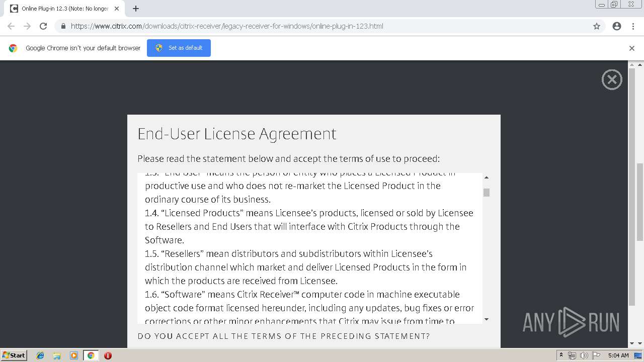
Task: Click the license agreement scrollbar thumb
Action: coord(486,193)
